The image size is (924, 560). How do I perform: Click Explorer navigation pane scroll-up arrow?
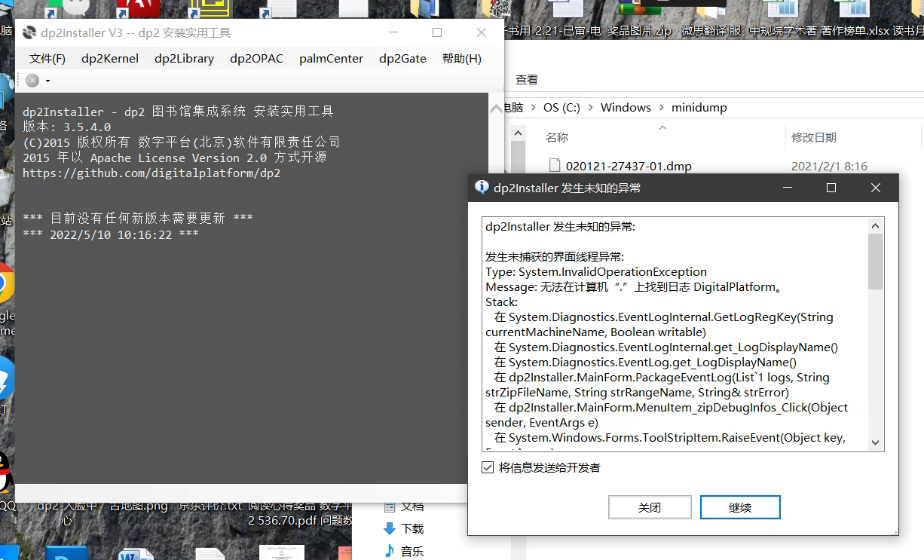tap(518, 133)
